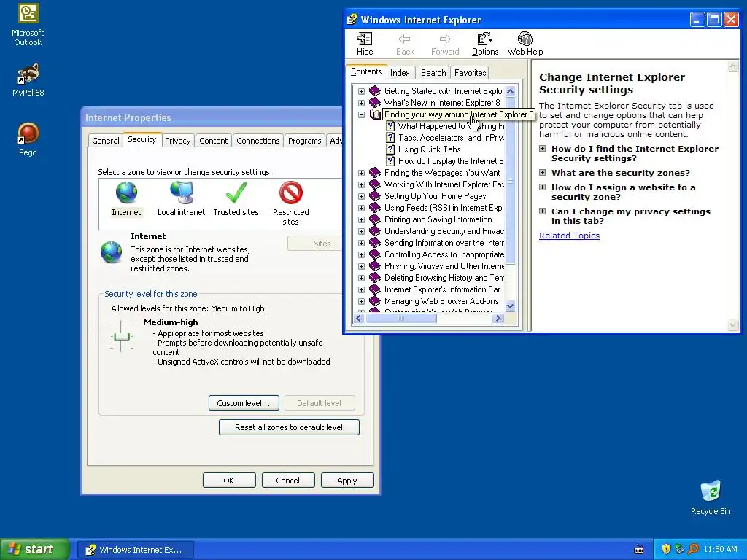Open MyPal 68 desktop shortcut
747x560 pixels.
[x=28, y=74]
